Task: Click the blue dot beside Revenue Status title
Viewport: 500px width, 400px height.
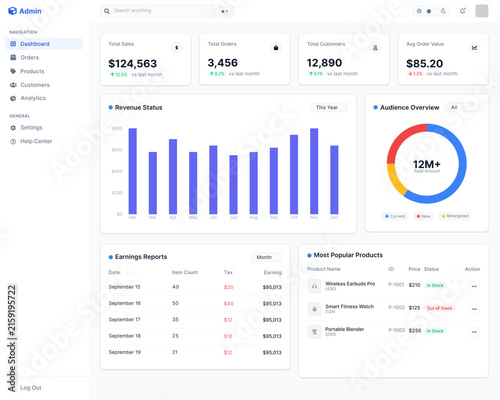Action: click(x=111, y=107)
